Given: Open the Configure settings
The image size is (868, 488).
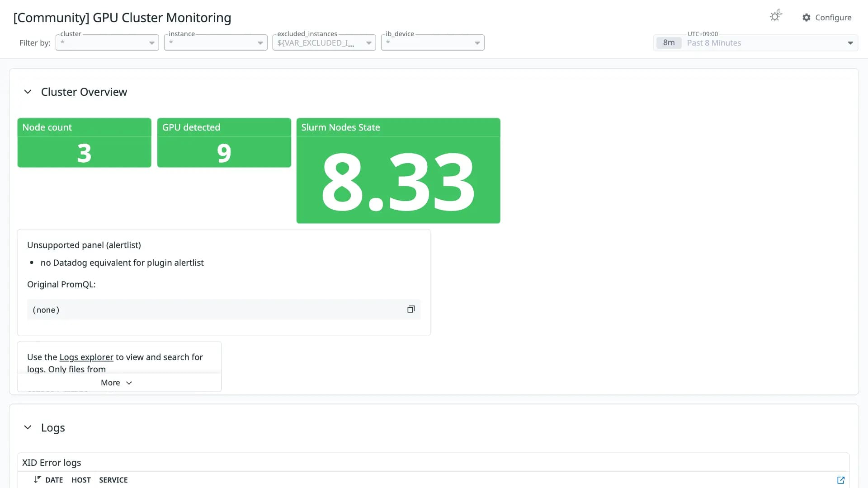Looking at the screenshot, I should click(827, 17).
